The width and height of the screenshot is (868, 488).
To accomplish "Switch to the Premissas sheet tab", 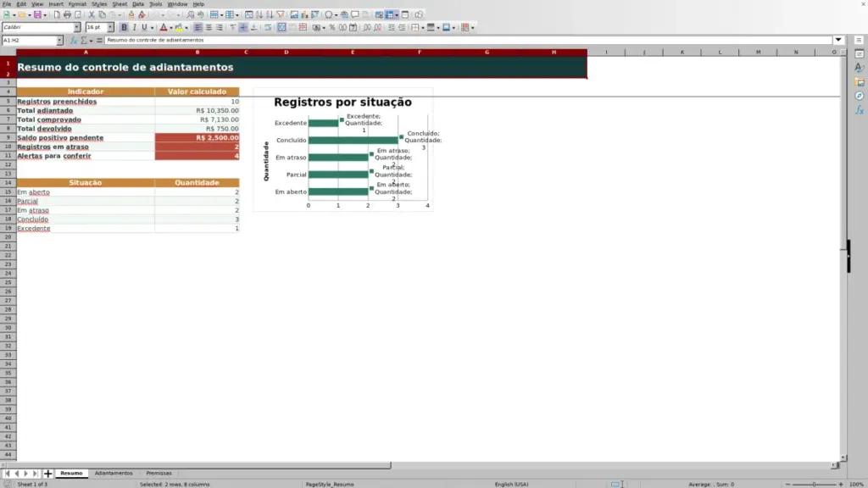I will [159, 474].
